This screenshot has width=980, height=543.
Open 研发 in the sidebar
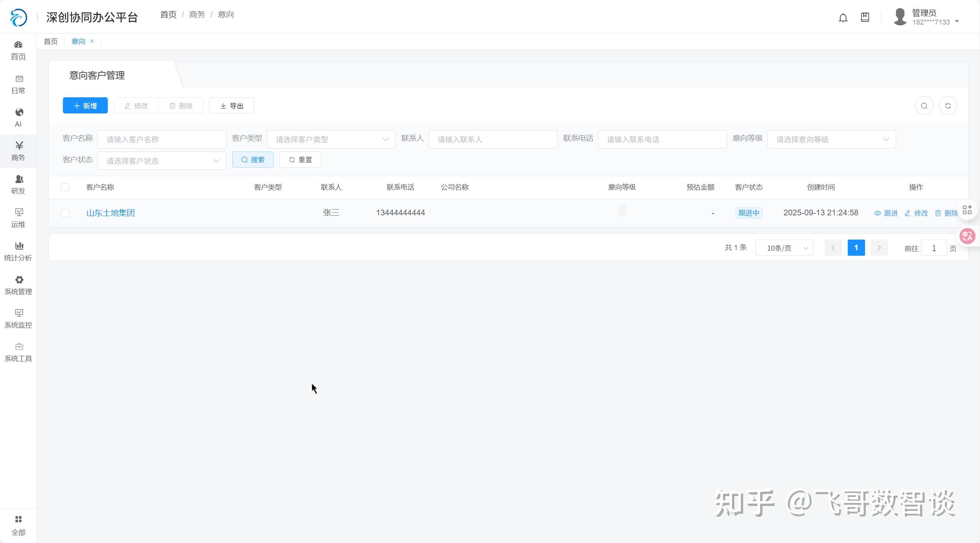[18, 185]
